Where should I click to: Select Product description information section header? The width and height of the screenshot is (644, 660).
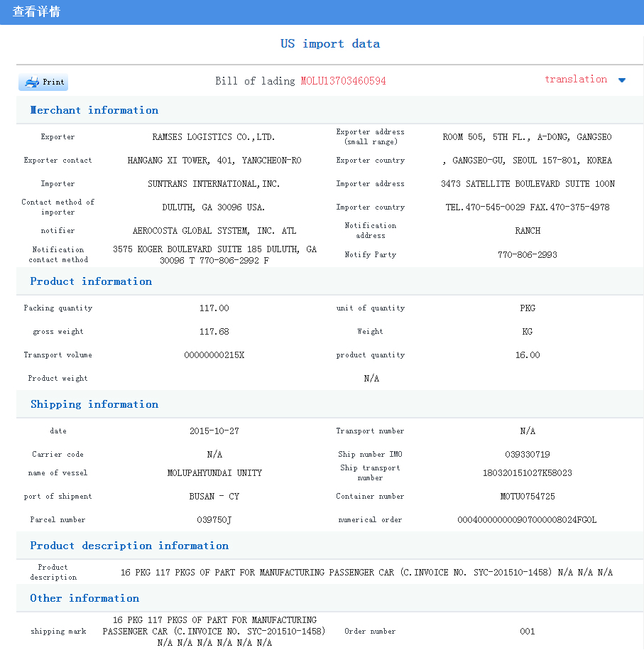(129, 546)
